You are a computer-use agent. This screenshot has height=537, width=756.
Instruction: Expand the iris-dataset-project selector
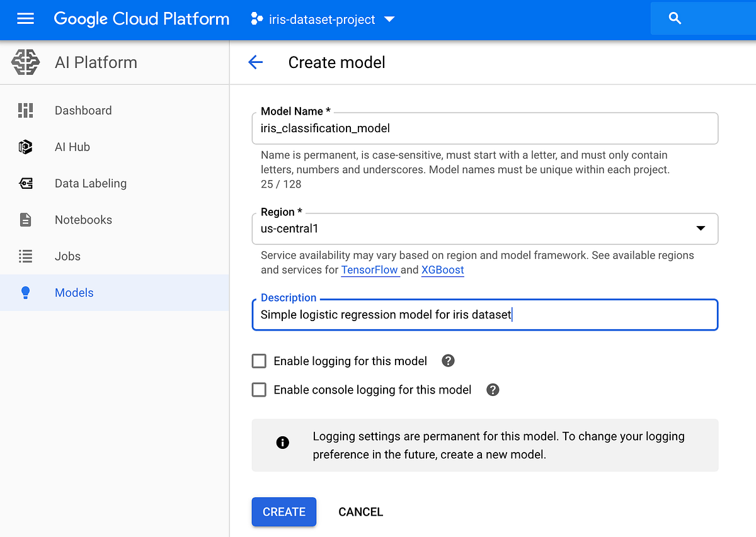[x=389, y=19]
